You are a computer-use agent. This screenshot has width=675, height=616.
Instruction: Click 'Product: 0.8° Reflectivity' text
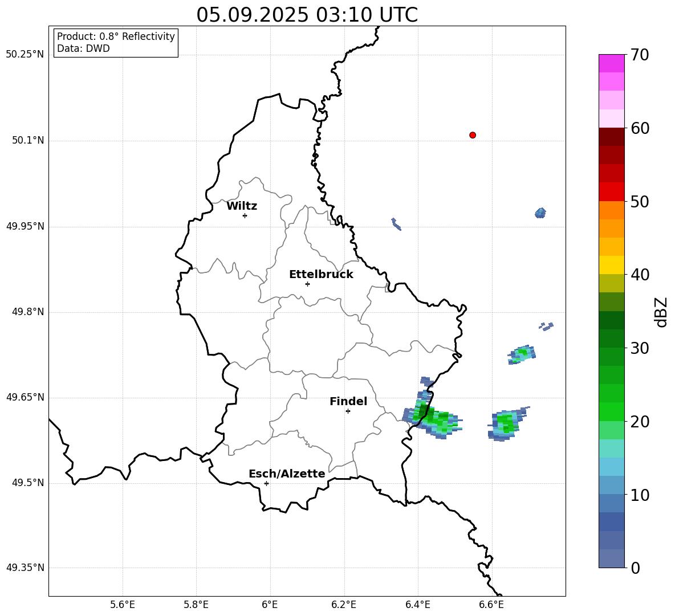[x=116, y=36]
